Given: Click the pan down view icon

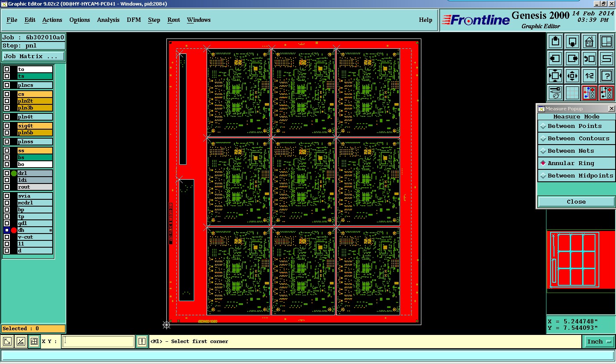Looking at the screenshot, I should click(x=572, y=41).
